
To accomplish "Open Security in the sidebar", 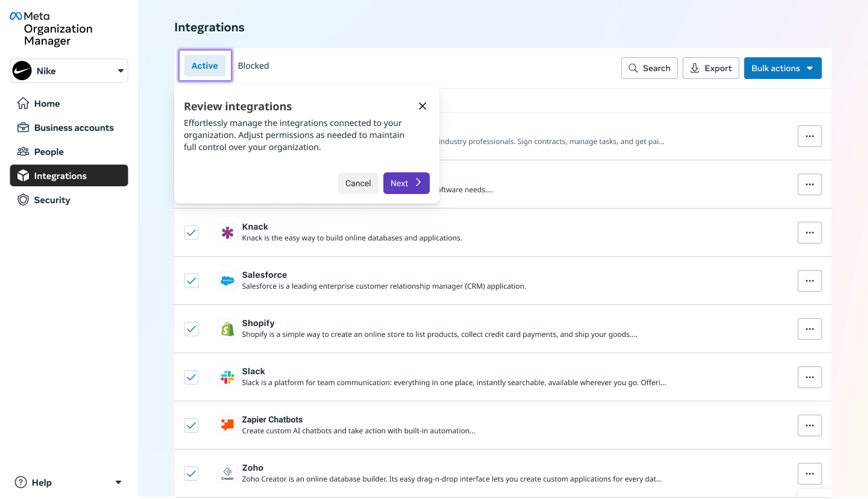I will point(52,200).
